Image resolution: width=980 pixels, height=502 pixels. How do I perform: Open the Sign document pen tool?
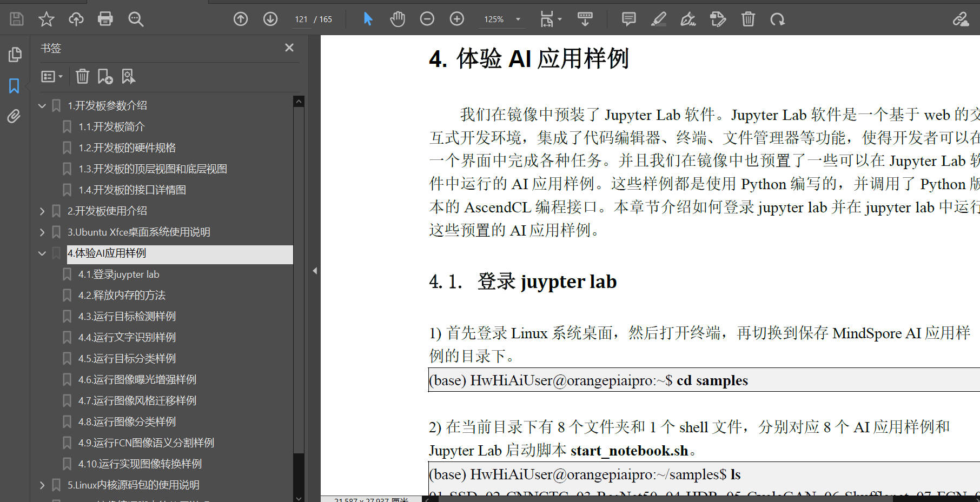coord(688,19)
